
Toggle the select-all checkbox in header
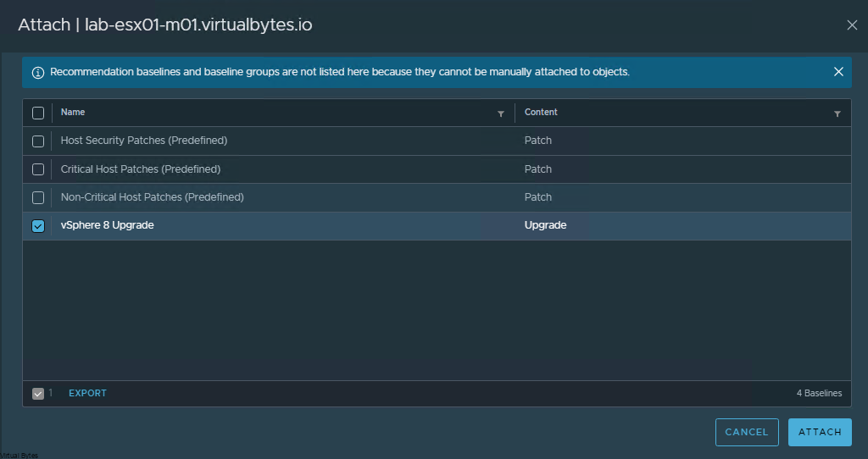(38, 113)
